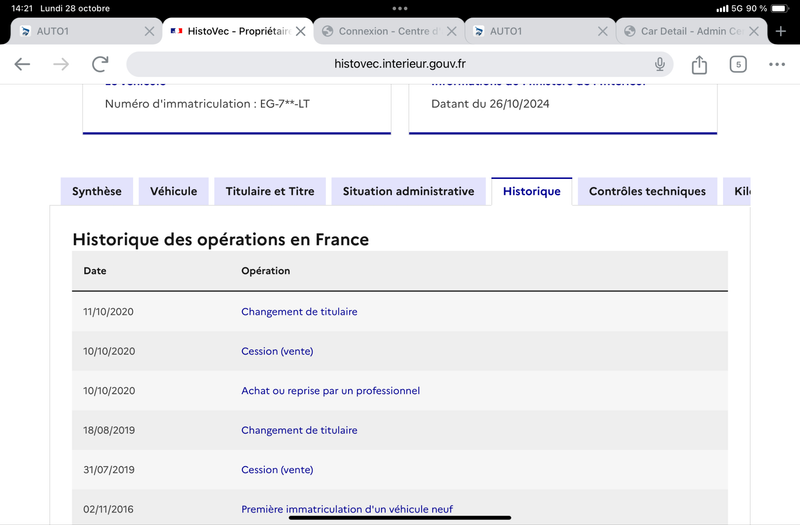This screenshot has width=800, height=525.
Task: Close the second AUTO1 tab
Action: pyautogui.click(x=603, y=31)
